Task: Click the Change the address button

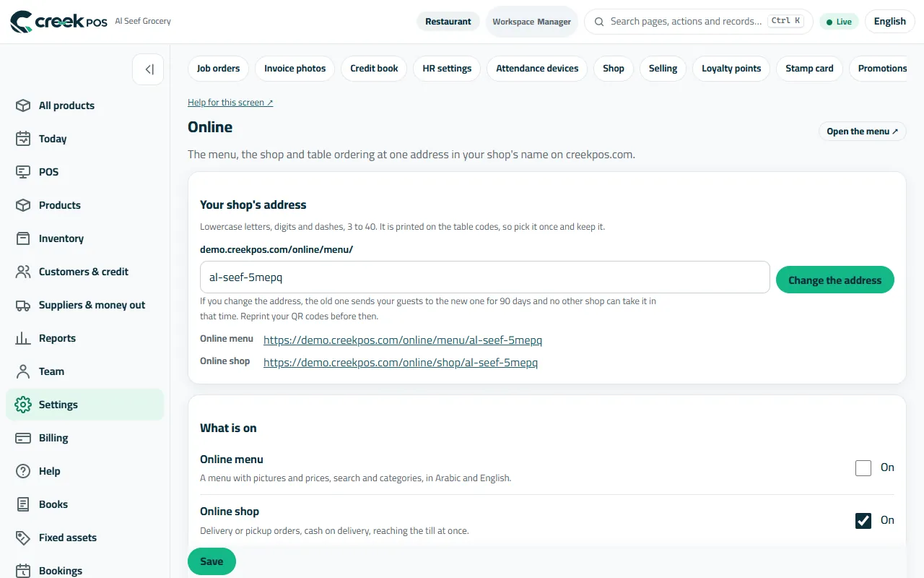Action: click(x=835, y=280)
